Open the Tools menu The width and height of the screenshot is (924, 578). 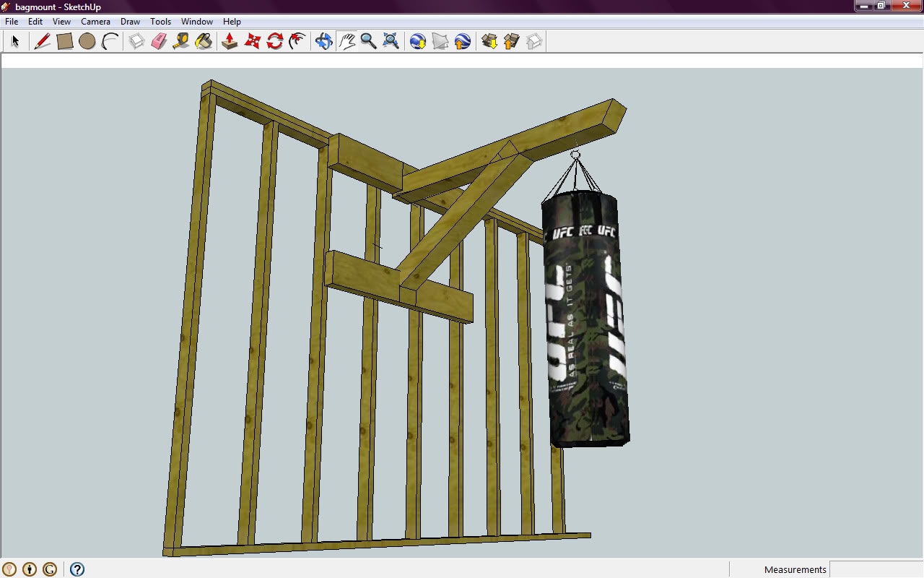pos(160,21)
